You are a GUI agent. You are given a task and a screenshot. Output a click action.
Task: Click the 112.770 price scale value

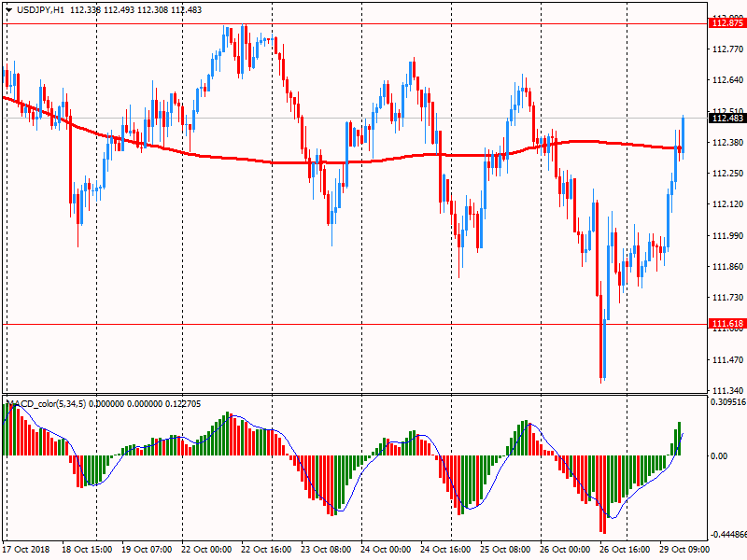[x=727, y=49]
